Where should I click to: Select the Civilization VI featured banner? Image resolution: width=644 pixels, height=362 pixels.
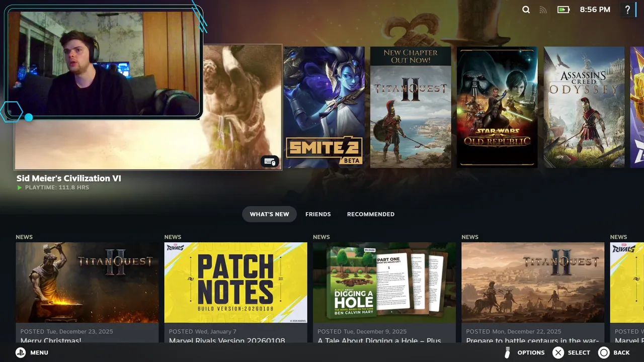148,107
